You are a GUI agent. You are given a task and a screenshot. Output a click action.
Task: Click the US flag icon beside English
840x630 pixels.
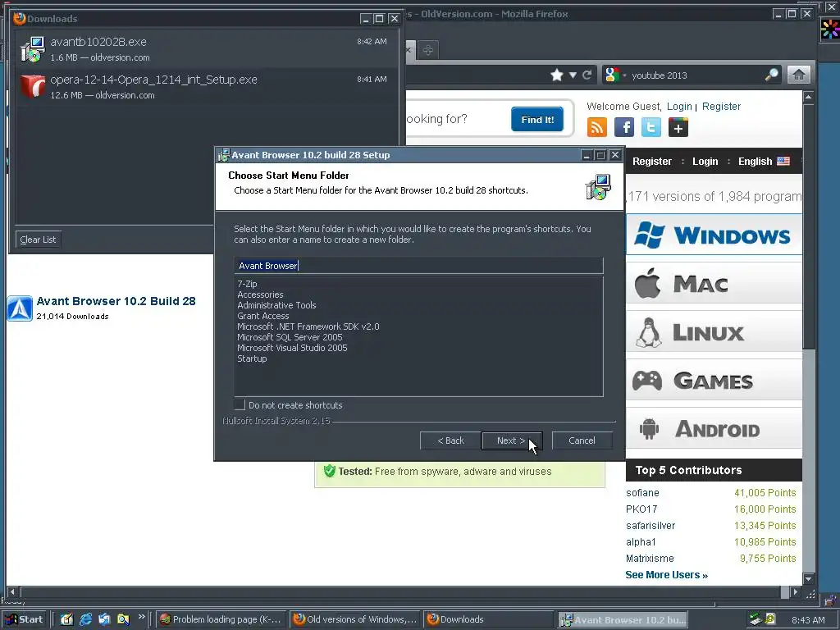783,162
